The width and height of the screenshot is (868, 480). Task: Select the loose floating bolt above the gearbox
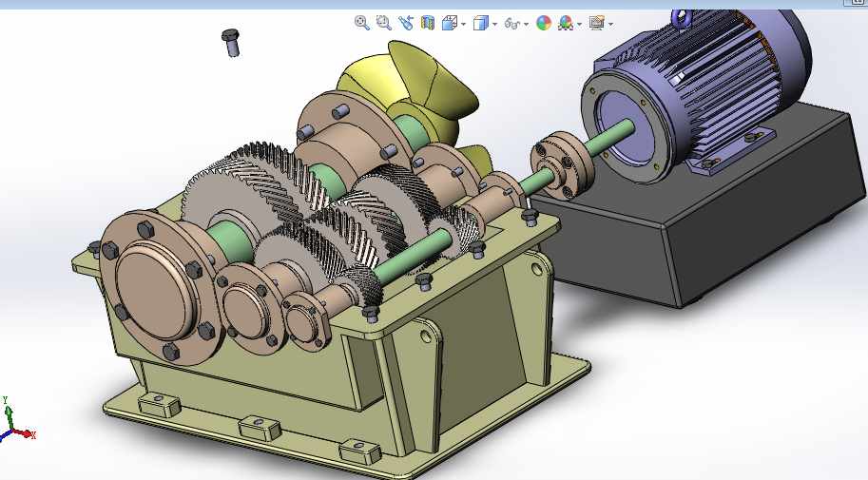[231, 42]
